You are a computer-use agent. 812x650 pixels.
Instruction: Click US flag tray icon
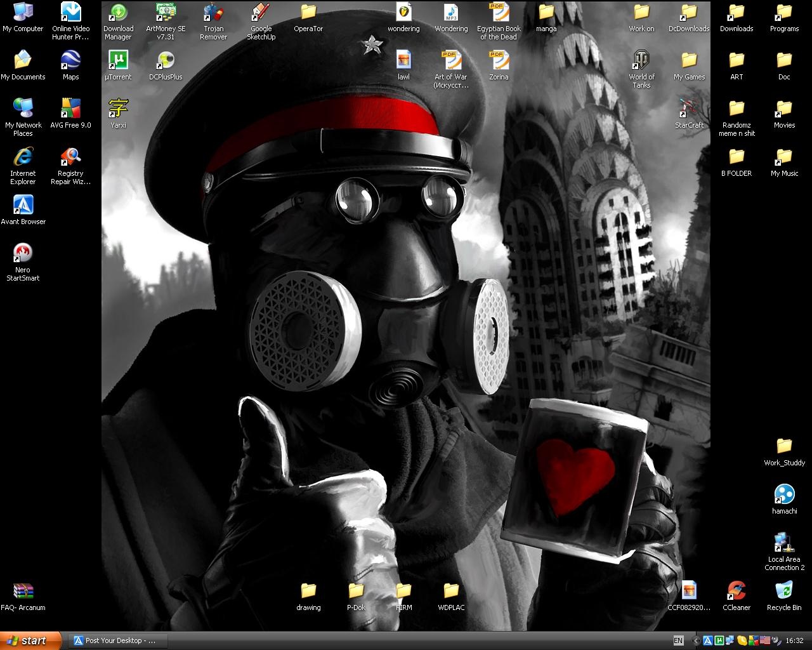coord(765,640)
